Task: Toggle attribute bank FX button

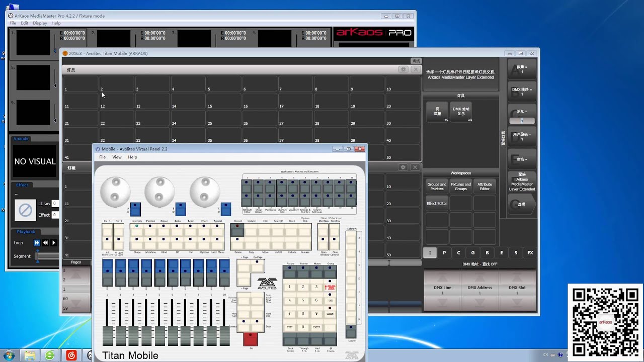Action: [530, 253]
